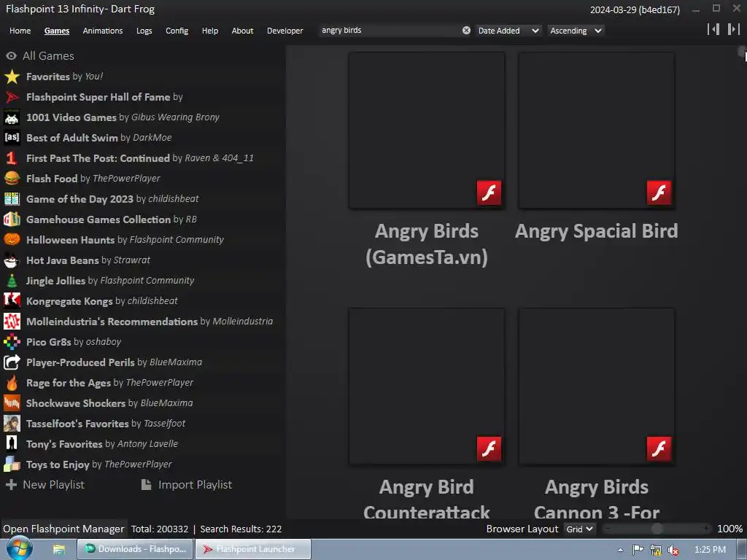The height and width of the screenshot is (560, 747).
Task: Click the First Past The Post icon
Action: [12, 158]
